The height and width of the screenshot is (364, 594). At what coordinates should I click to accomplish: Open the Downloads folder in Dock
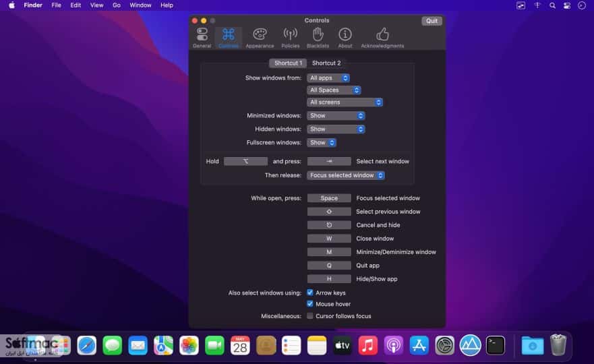tap(532, 345)
